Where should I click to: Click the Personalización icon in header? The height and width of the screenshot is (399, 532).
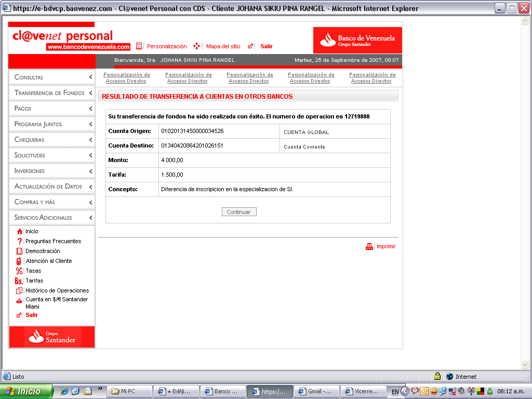139,46
